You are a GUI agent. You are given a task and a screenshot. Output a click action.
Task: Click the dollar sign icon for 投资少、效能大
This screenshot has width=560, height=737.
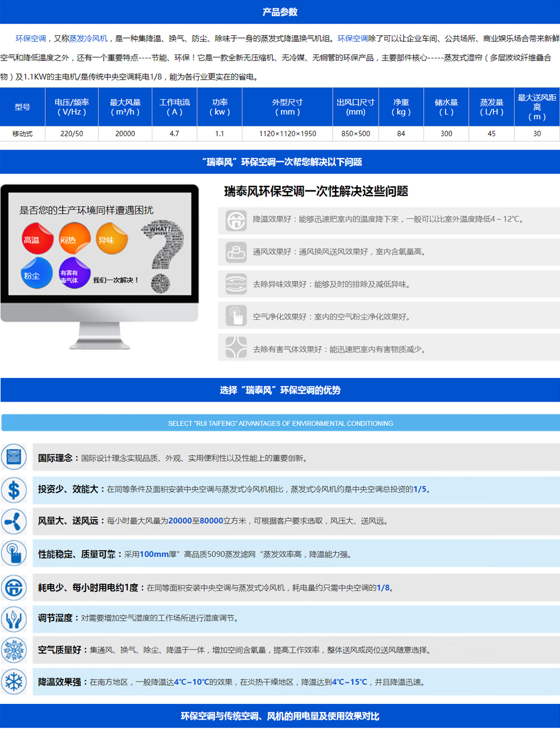[14, 489]
